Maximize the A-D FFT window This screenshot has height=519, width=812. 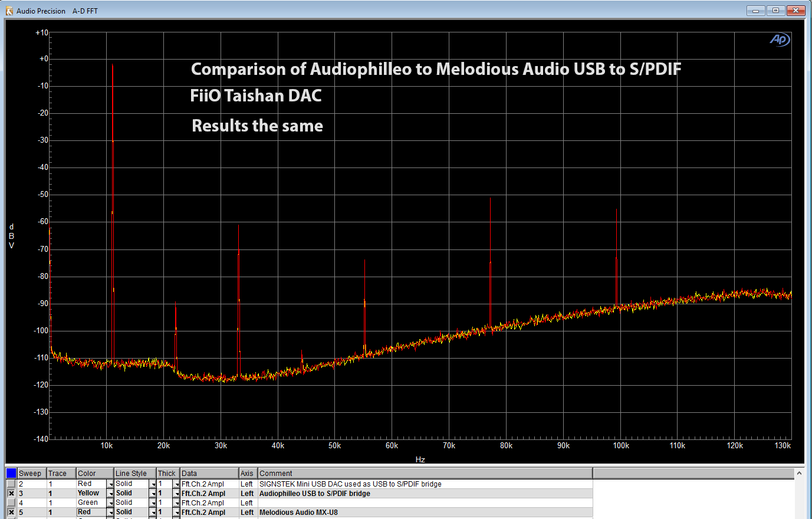(x=775, y=11)
